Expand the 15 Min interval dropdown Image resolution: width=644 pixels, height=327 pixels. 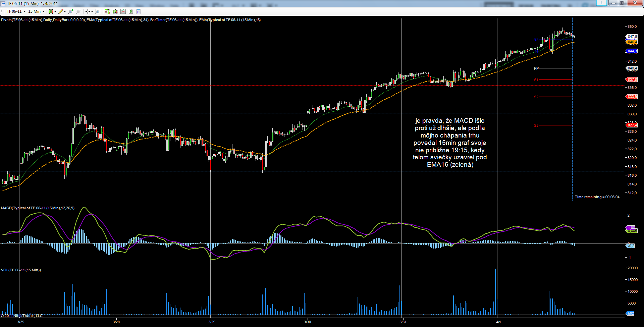pyautogui.click(x=36, y=11)
